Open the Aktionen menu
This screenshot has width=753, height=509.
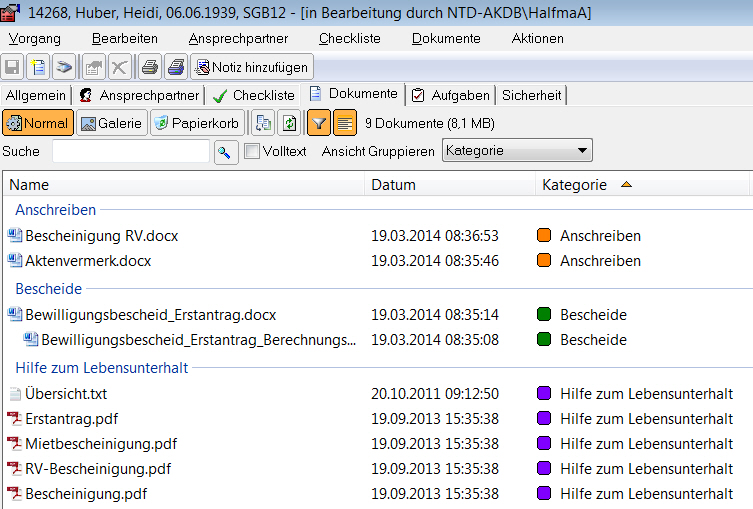pos(537,38)
